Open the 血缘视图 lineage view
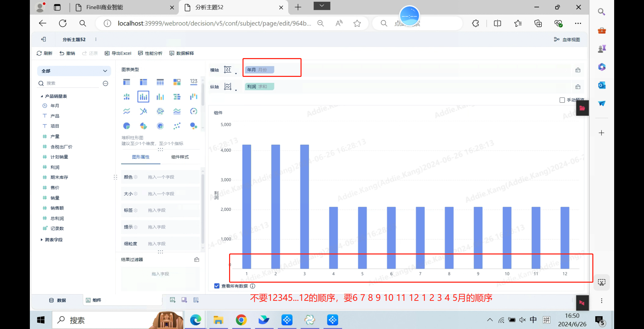The height and width of the screenshot is (329, 644). coord(567,40)
